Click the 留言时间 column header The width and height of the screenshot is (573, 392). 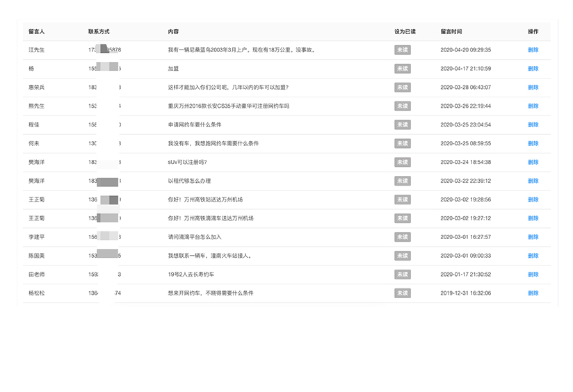(x=451, y=32)
